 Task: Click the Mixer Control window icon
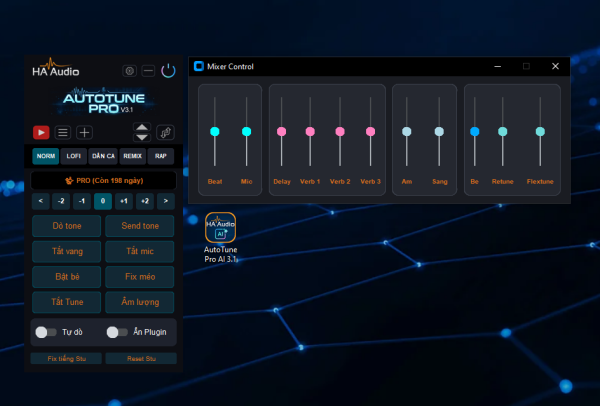point(199,66)
